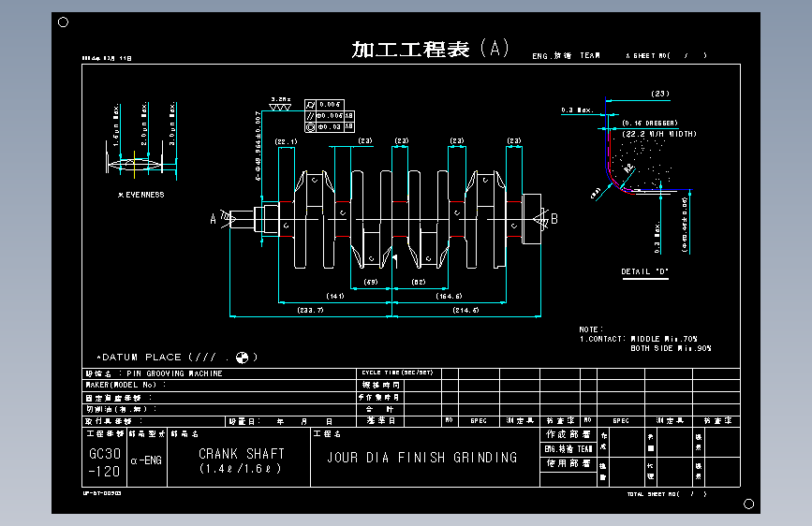Image resolution: width=812 pixels, height=526 pixels.
Task: Select the (82) length dimension
Action: click(419, 282)
